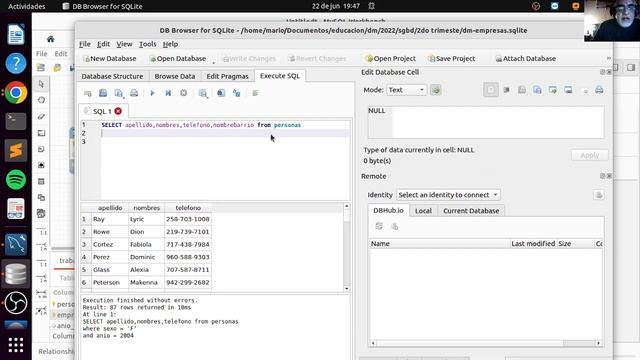Stop execution icon in the SQL toolbar

pos(184,93)
